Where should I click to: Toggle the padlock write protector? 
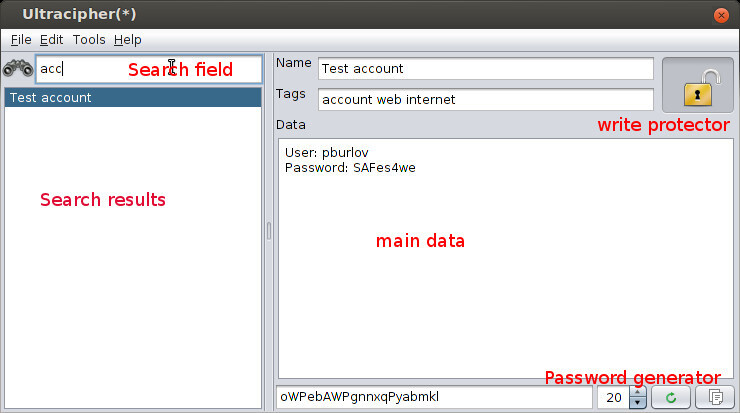click(698, 85)
